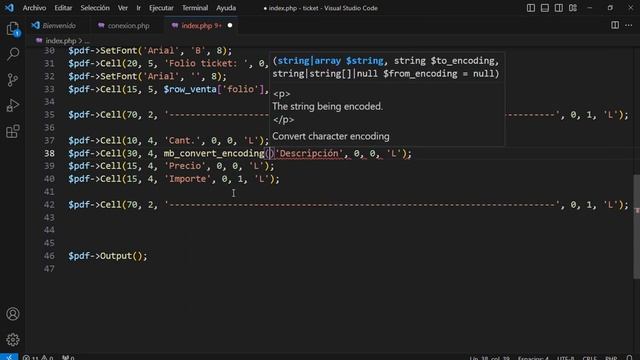Click on 'Descripción' string on line 38

coord(309,153)
